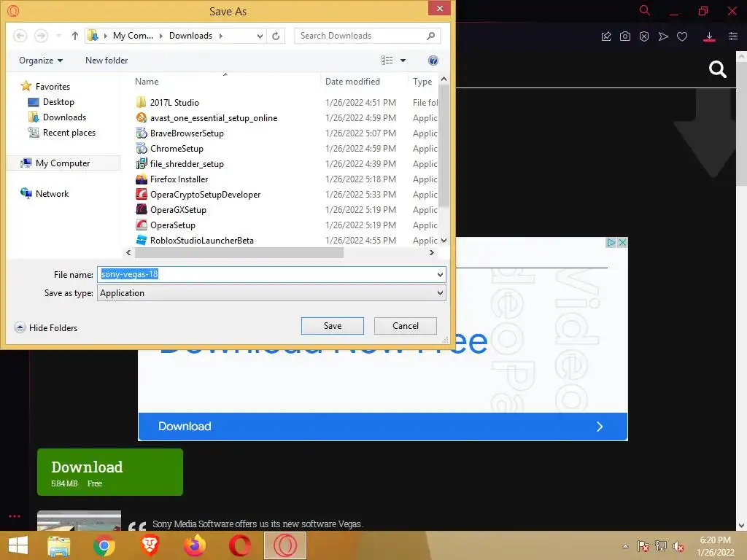Open File Explorer from taskbar

[58, 545]
